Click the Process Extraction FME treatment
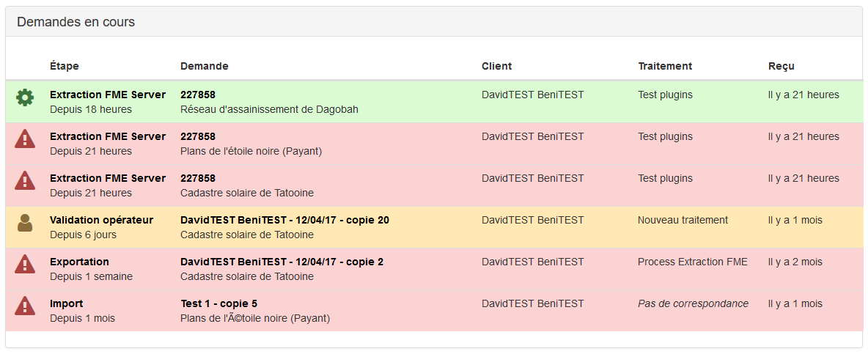This screenshot has height=354, width=868. [692, 262]
